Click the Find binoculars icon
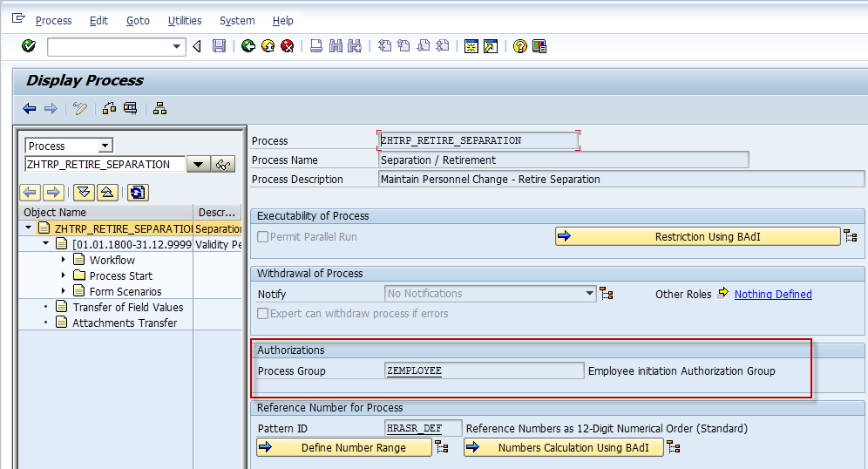Screen dimensions: 868x469 pyautogui.click(x=336, y=46)
